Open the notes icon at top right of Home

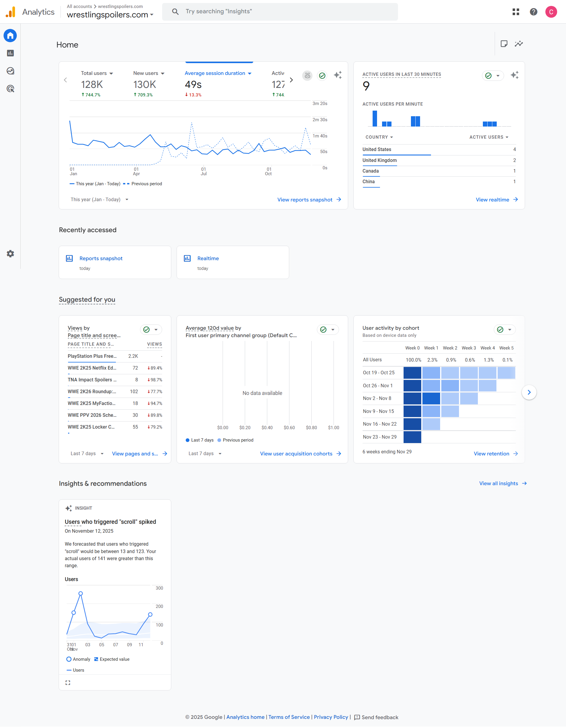(504, 44)
